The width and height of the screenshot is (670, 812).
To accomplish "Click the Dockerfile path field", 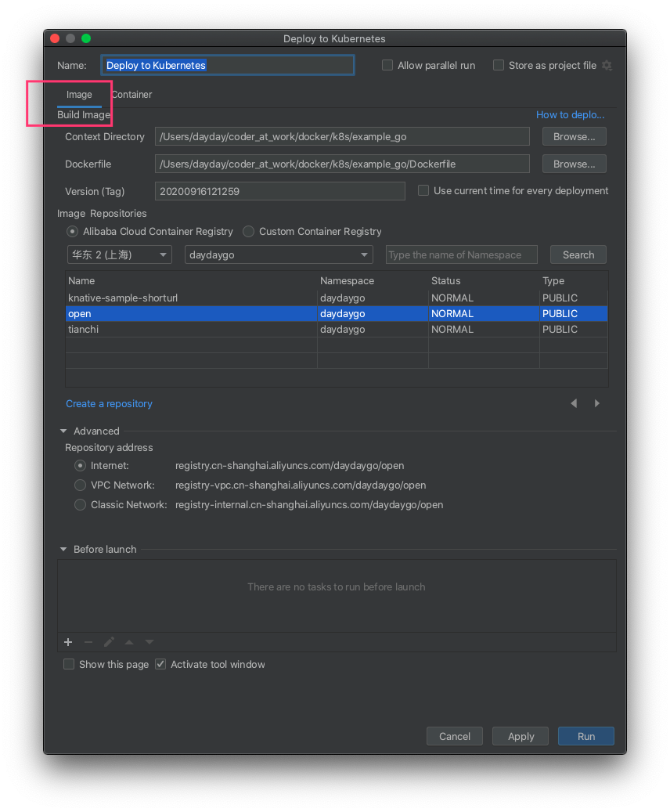I will 342,164.
